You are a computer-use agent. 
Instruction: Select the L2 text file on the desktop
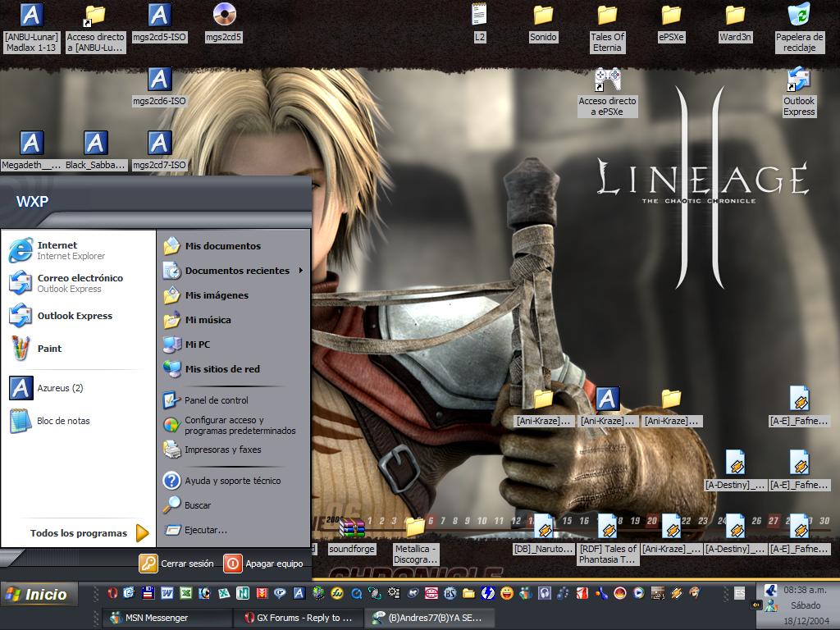point(479,22)
